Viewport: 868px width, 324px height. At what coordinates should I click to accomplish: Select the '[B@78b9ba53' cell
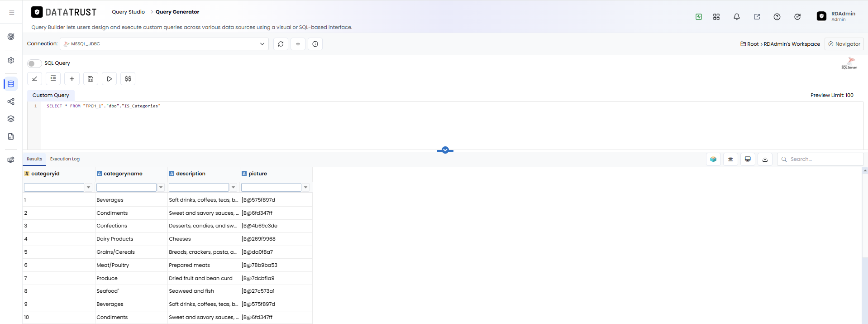pyautogui.click(x=276, y=265)
